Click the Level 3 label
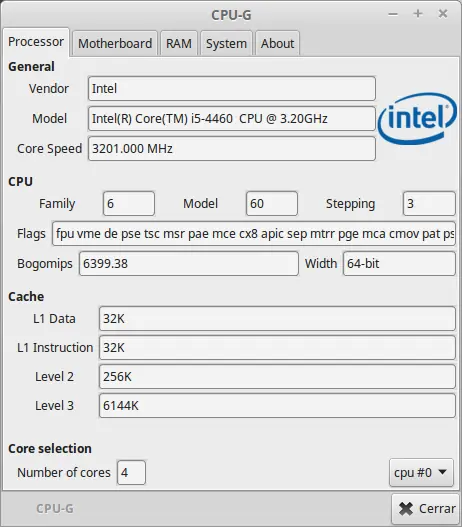462x527 pixels. 54,406
